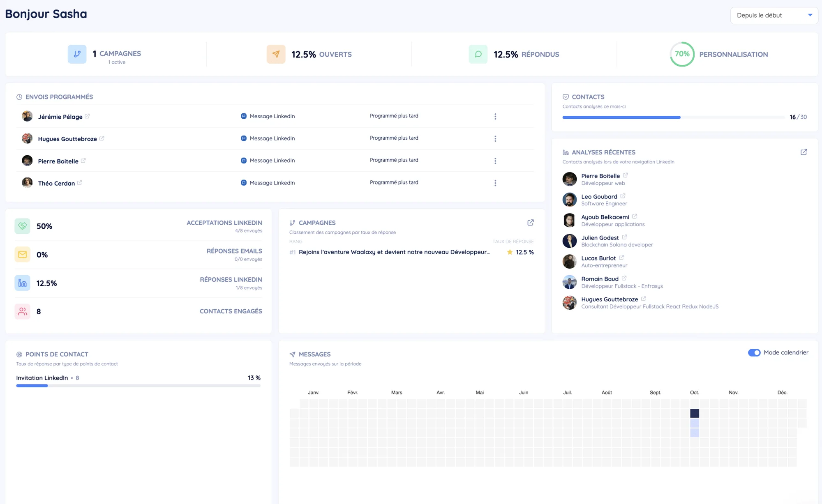Click the Envois programmés clock icon

tap(19, 97)
